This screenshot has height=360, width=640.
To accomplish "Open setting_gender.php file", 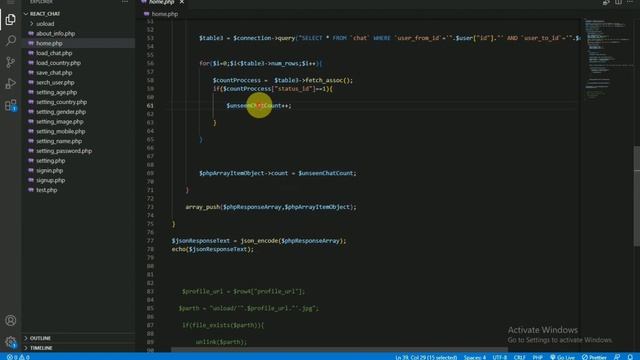I will (x=61, y=112).
